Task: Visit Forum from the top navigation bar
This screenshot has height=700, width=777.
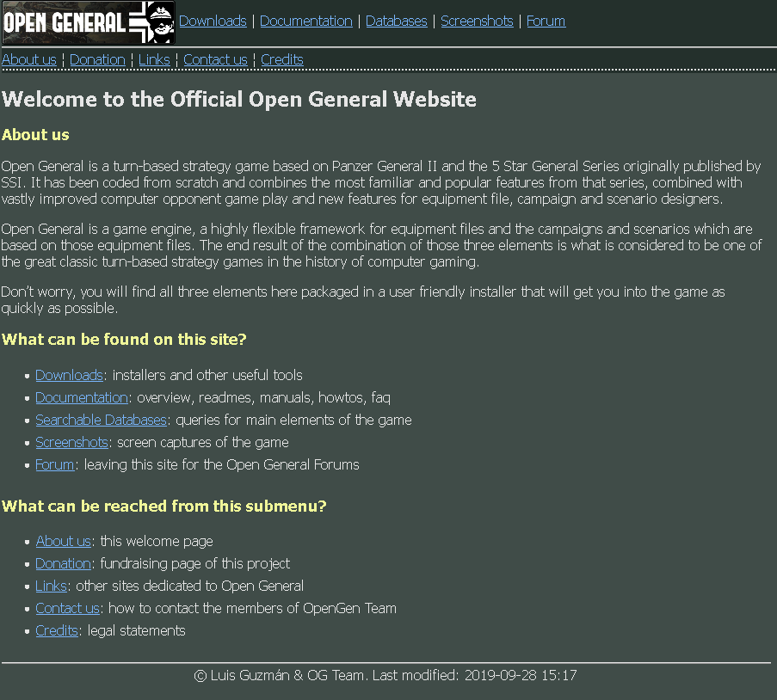Action: point(546,21)
